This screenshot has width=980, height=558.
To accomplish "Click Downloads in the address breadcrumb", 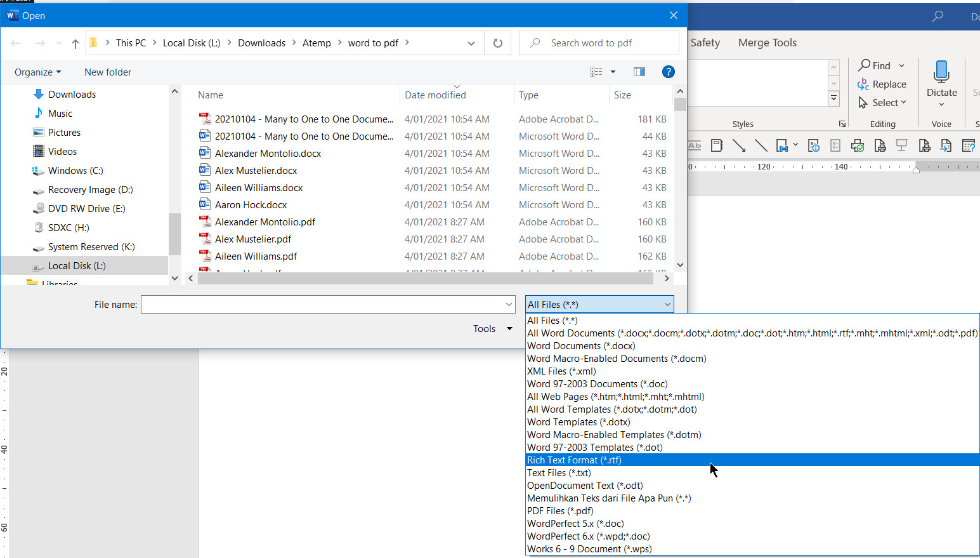I will (x=261, y=43).
